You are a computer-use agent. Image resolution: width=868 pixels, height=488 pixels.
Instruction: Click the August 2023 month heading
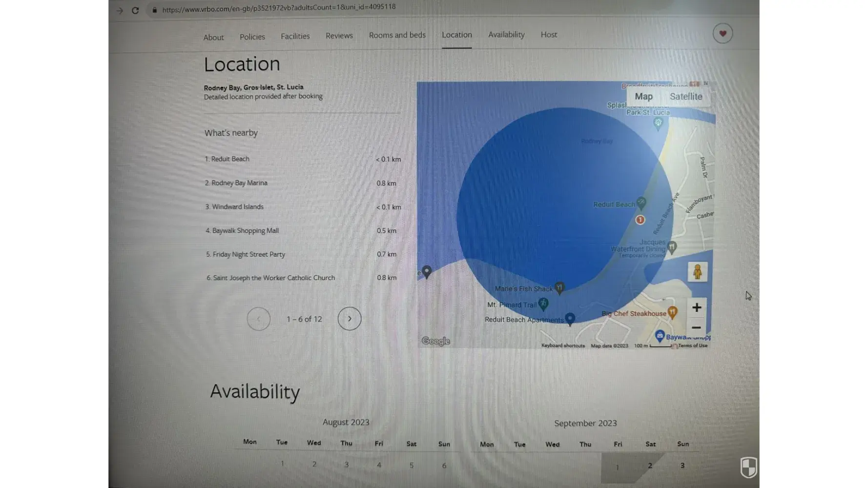pos(346,422)
